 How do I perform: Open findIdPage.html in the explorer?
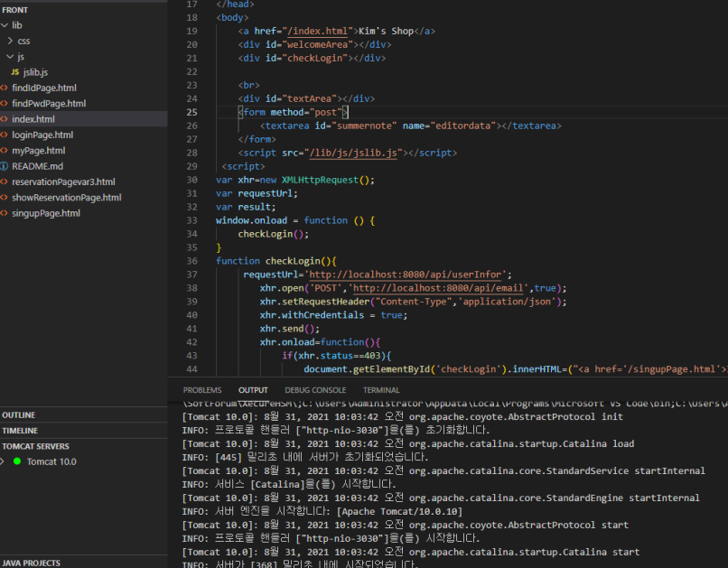click(44, 88)
